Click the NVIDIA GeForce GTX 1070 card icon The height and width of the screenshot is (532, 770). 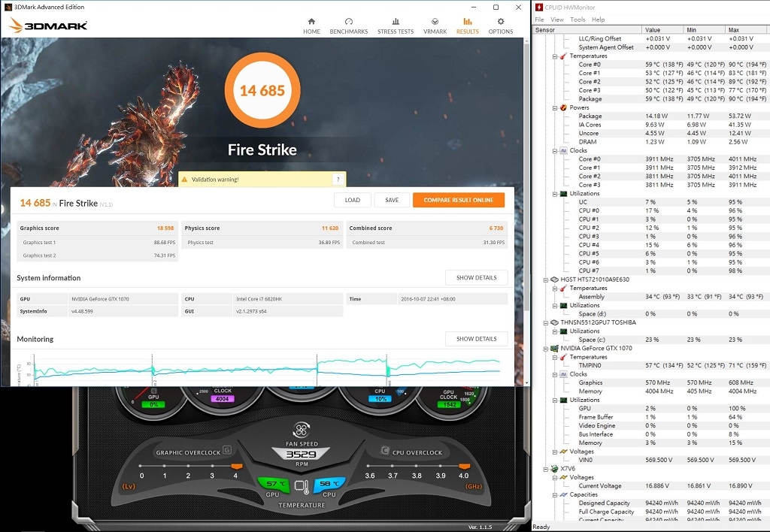point(554,349)
